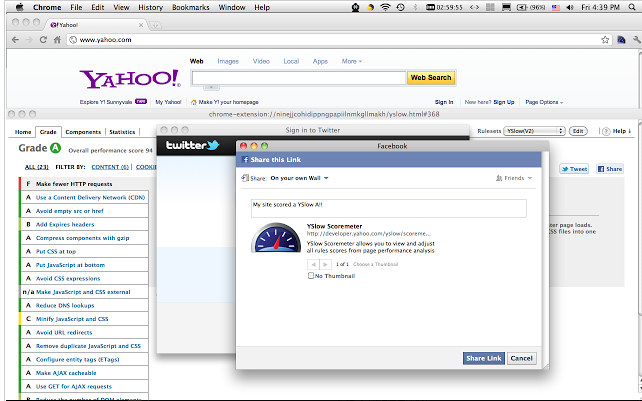Select Configure entity tags (ETags) rule

[x=84, y=360]
